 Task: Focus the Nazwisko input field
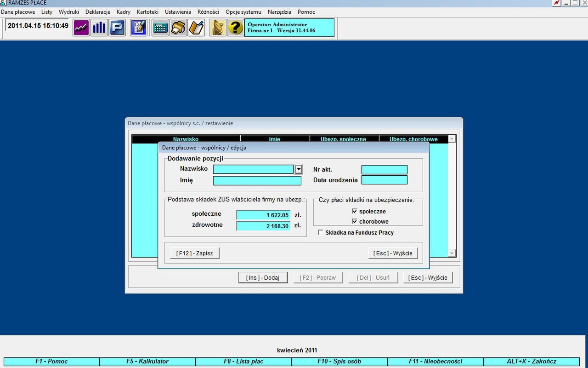(x=253, y=169)
